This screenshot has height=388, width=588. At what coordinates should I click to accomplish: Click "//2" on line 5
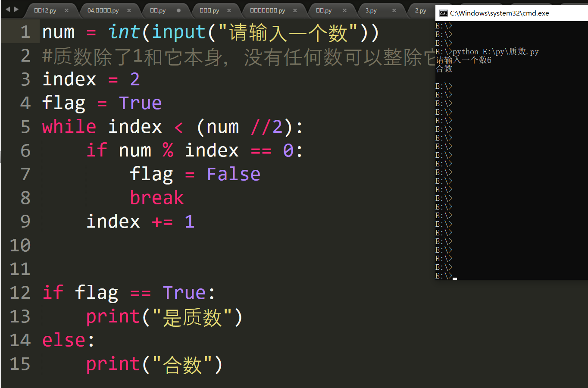pyautogui.click(x=266, y=127)
